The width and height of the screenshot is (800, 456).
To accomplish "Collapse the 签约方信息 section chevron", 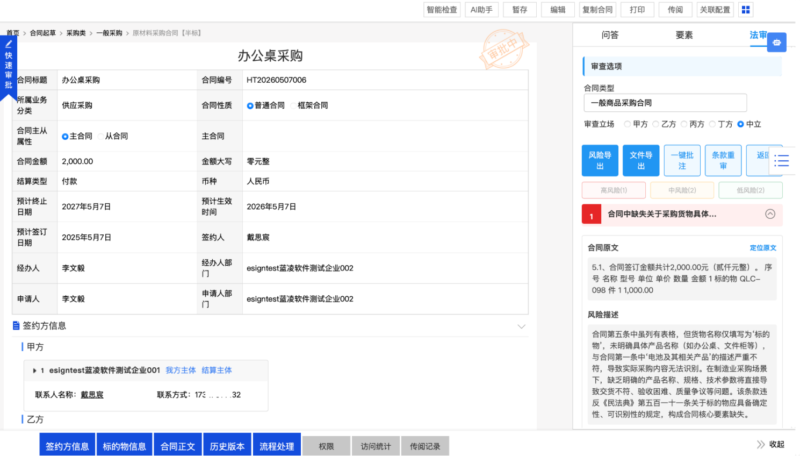I will pos(521,326).
